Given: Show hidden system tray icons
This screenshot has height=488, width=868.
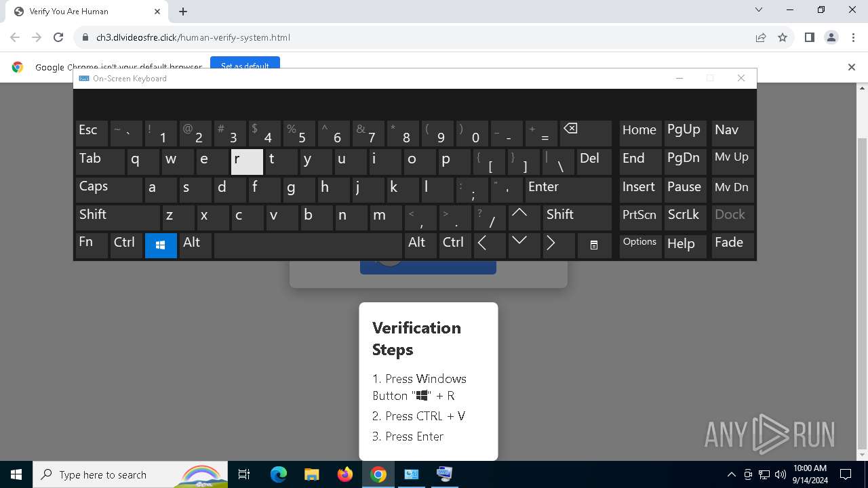Looking at the screenshot, I should coord(731,474).
